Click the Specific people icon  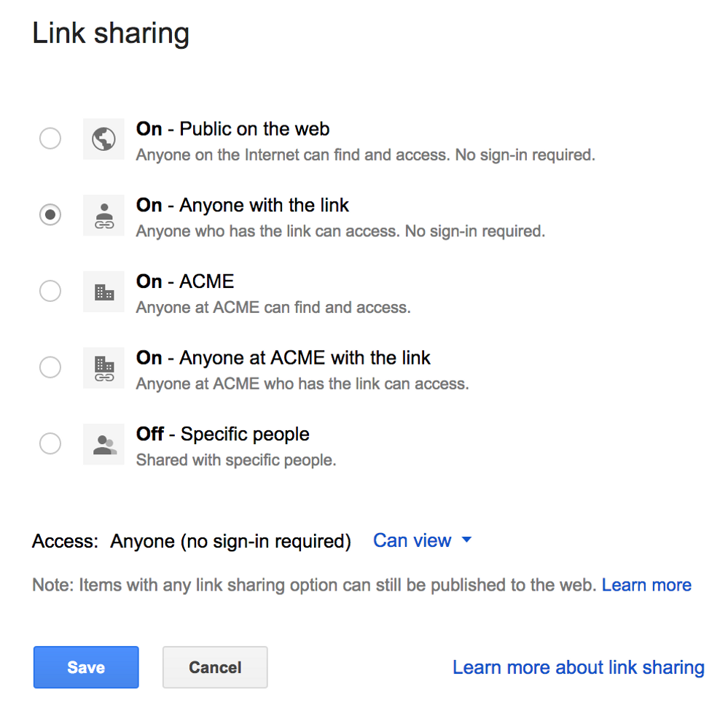[x=103, y=444]
